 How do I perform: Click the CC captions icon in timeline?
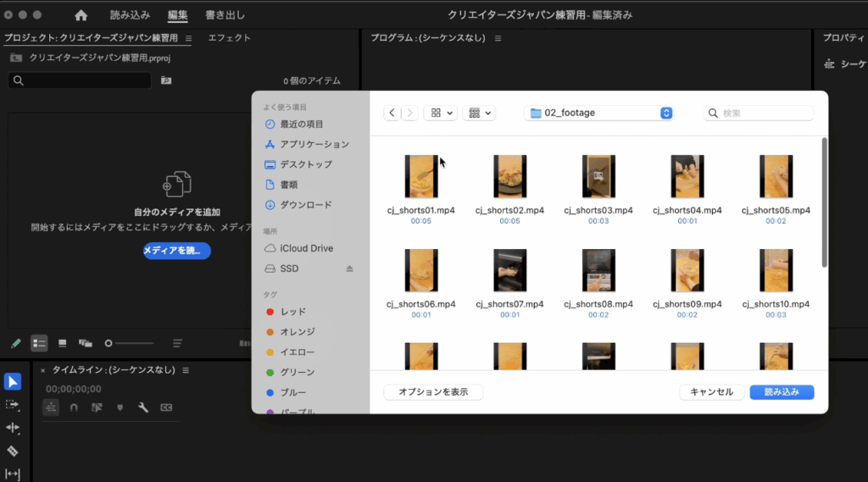[x=166, y=407]
